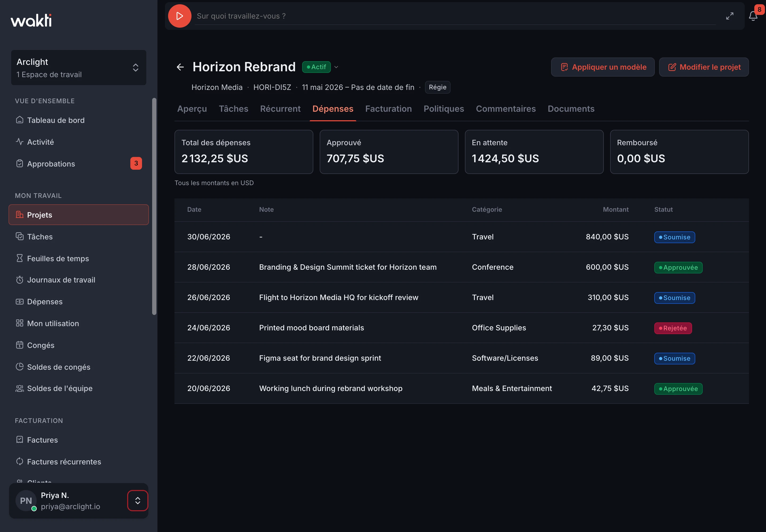Open the Actif status dropdown chevron
This screenshot has height=532, width=766.
(x=336, y=67)
